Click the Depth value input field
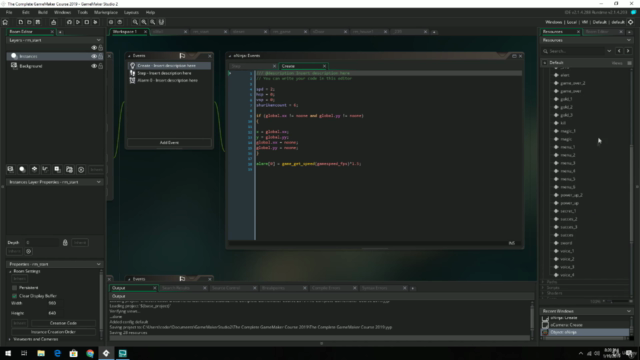This screenshot has width=640, height=360. [x=42, y=242]
